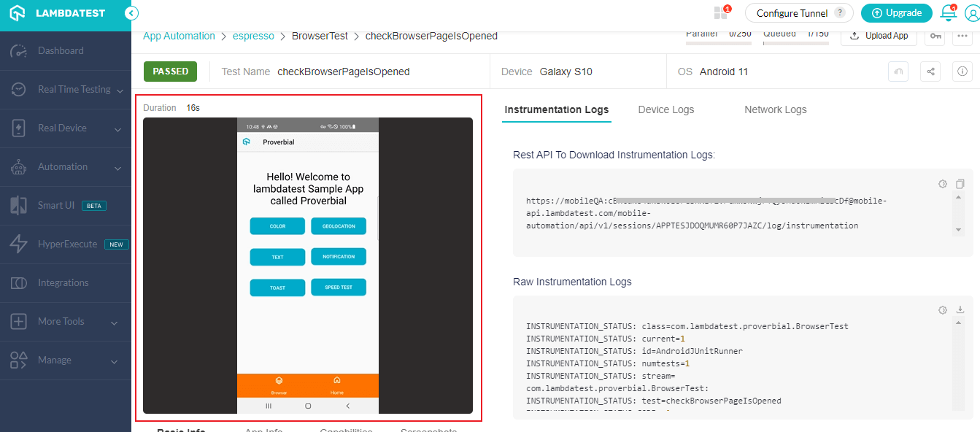This screenshot has width=980, height=432.
Task: Open notifications bell icon
Action: pos(948,12)
